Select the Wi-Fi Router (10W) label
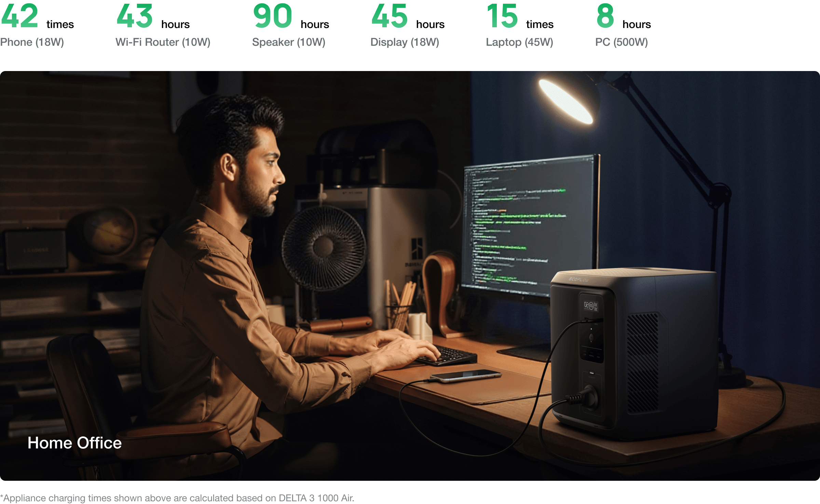The image size is (820, 504). (x=163, y=42)
